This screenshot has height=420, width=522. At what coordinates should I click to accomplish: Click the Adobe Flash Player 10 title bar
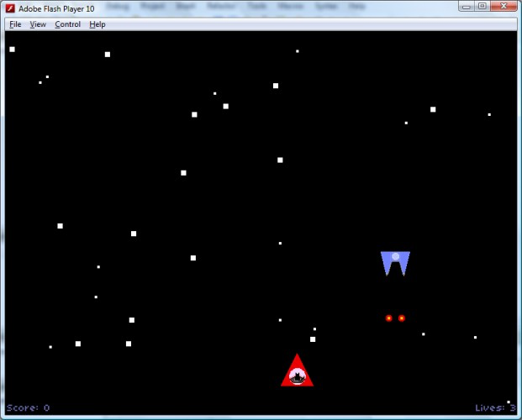click(x=261, y=8)
